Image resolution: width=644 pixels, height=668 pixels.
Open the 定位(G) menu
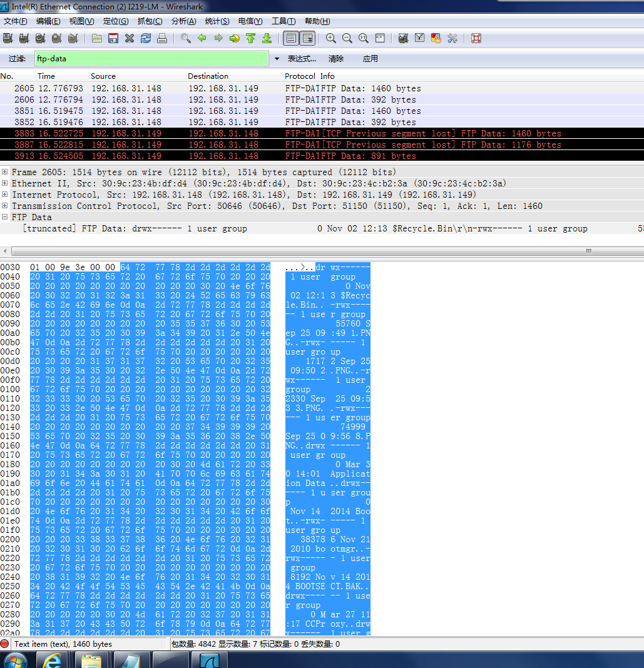(116, 21)
